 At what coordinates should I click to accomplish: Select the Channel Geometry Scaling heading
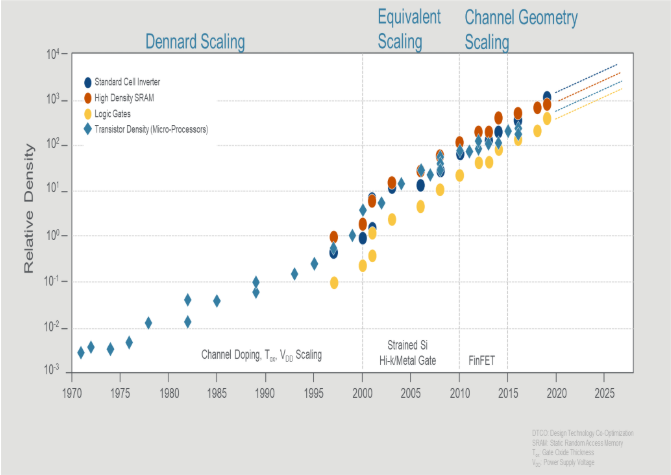[x=521, y=30]
